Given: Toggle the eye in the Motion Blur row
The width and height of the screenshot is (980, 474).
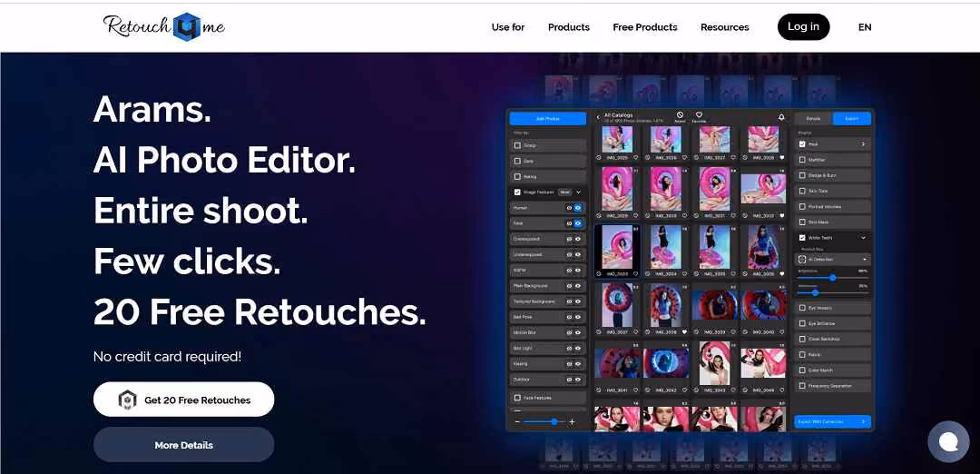Looking at the screenshot, I should pyautogui.click(x=578, y=332).
